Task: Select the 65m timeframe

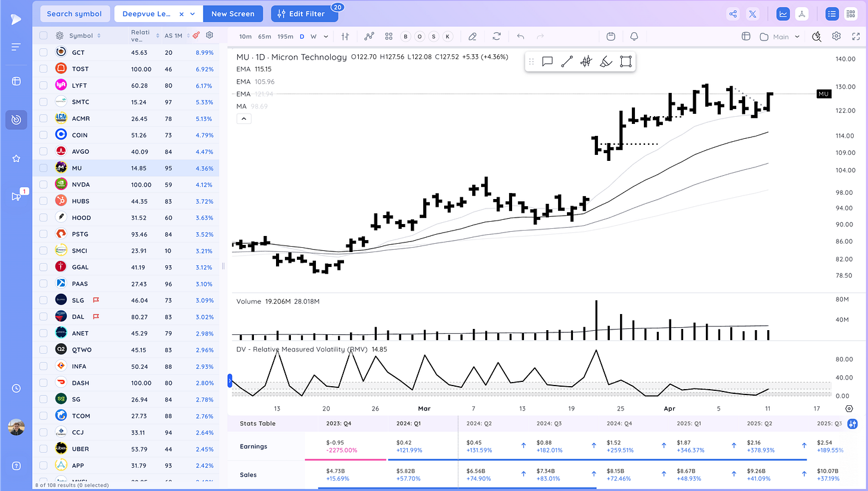Action: click(x=265, y=36)
